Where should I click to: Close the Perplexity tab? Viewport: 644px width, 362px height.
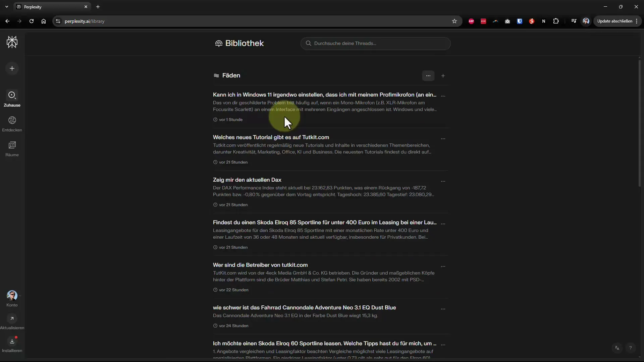click(x=86, y=7)
